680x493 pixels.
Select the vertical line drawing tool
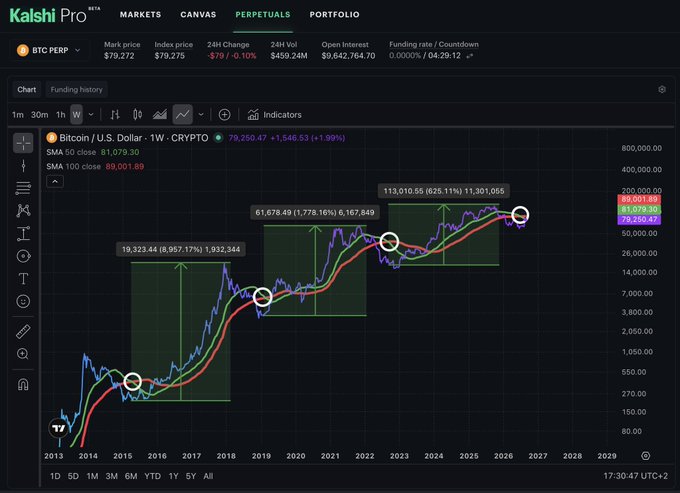(x=23, y=166)
